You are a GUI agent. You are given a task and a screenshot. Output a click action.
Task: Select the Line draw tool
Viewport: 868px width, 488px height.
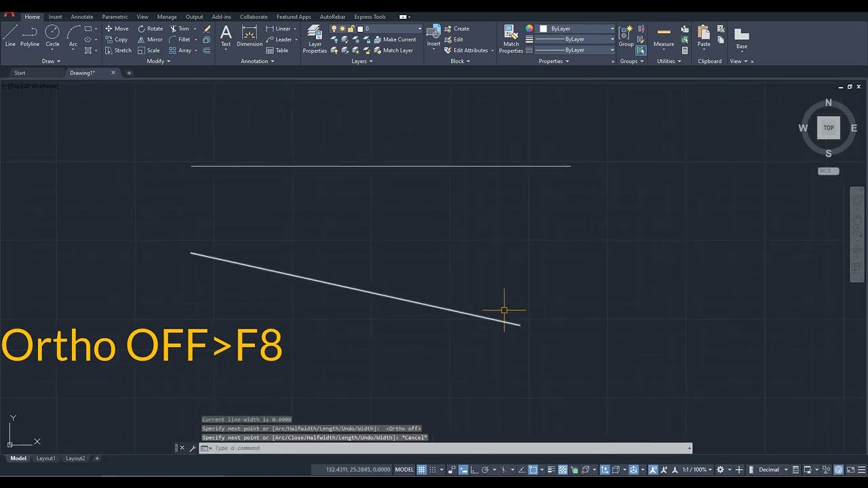(x=10, y=35)
